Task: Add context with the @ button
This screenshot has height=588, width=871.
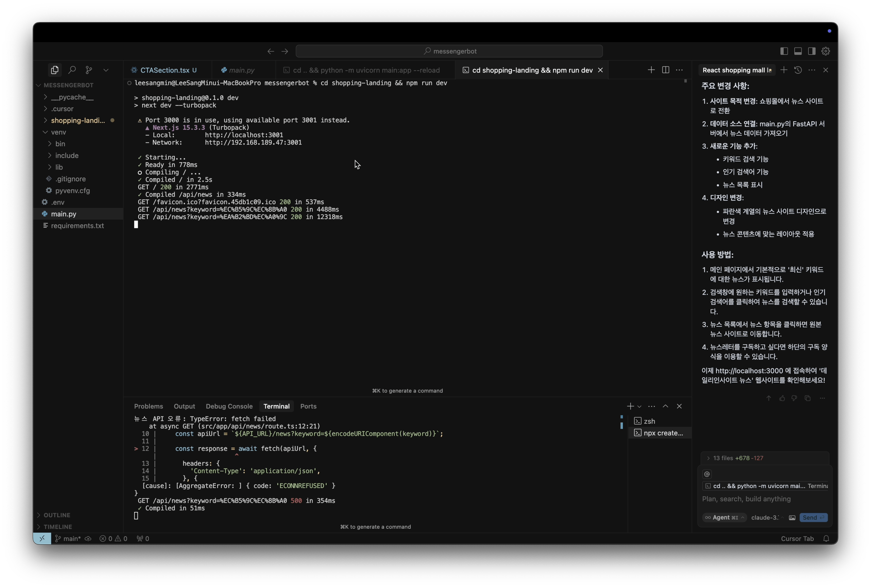Action: [707, 474]
